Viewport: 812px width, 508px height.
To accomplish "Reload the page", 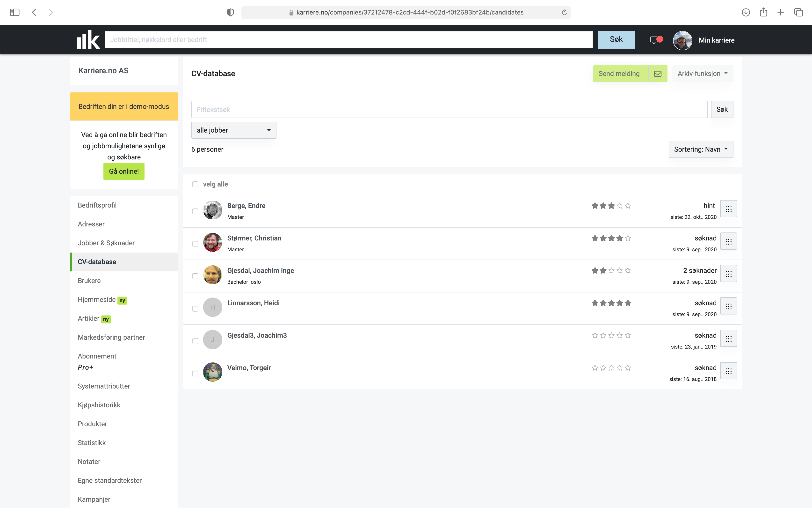I will tap(564, 12).
